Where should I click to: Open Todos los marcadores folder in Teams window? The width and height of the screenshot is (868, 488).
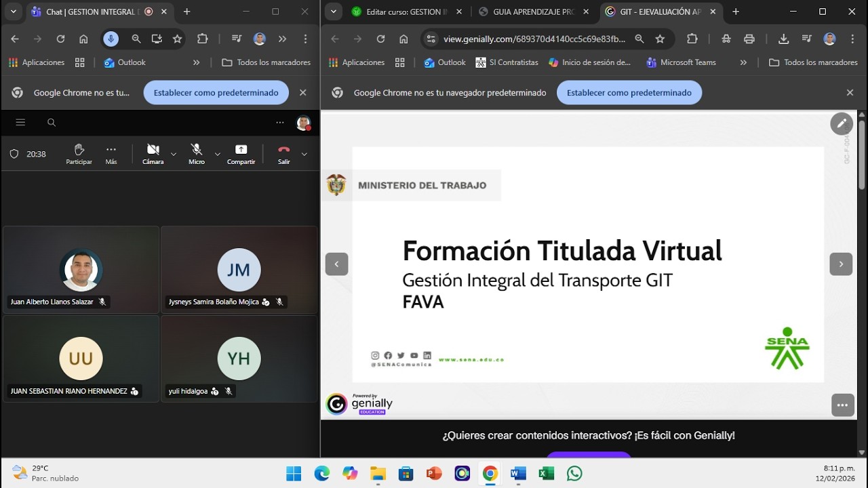coord(267,62)
